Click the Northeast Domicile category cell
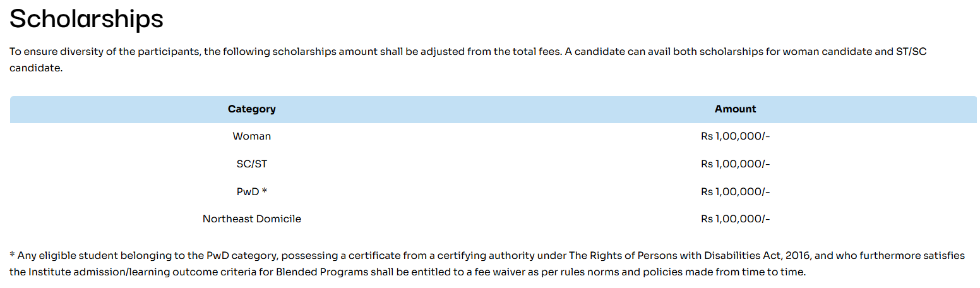 [x=252, y=219]
